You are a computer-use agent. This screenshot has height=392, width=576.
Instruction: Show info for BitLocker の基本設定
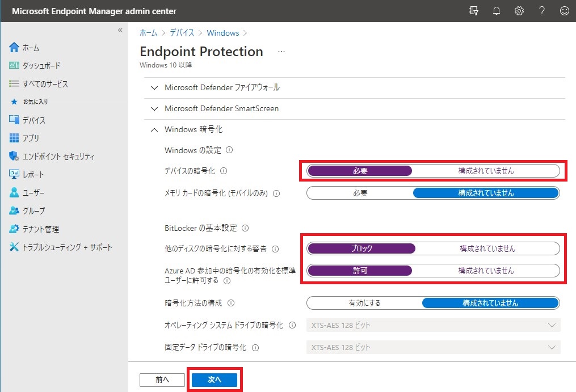[245, 228]
